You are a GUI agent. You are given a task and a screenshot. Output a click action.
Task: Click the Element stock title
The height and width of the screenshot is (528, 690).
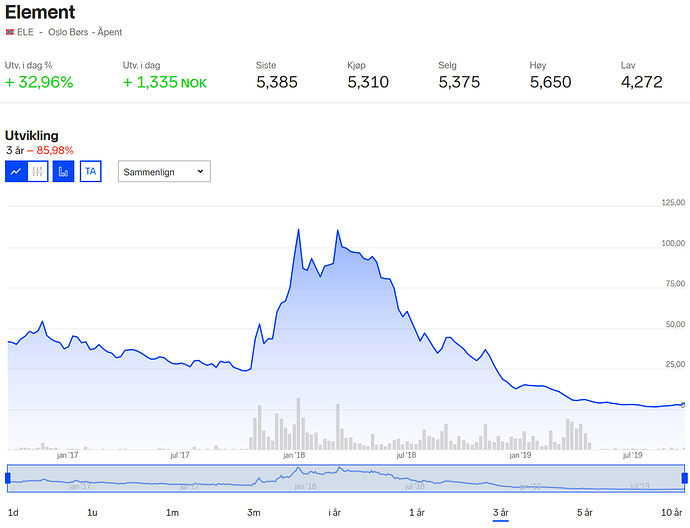40,12
